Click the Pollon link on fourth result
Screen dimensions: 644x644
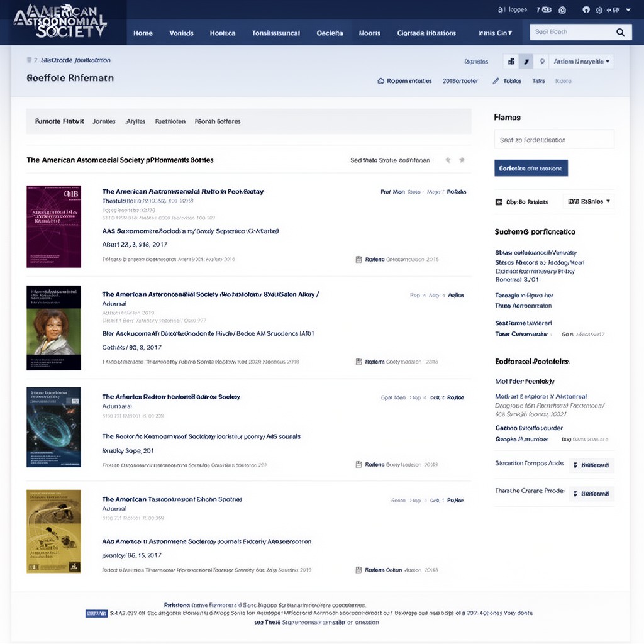pyautogui.click(x=455, y=501)
